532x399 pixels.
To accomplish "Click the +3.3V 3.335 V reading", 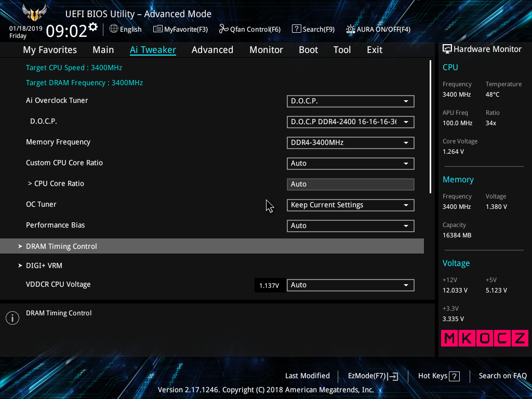I will [x=453, y=319].
